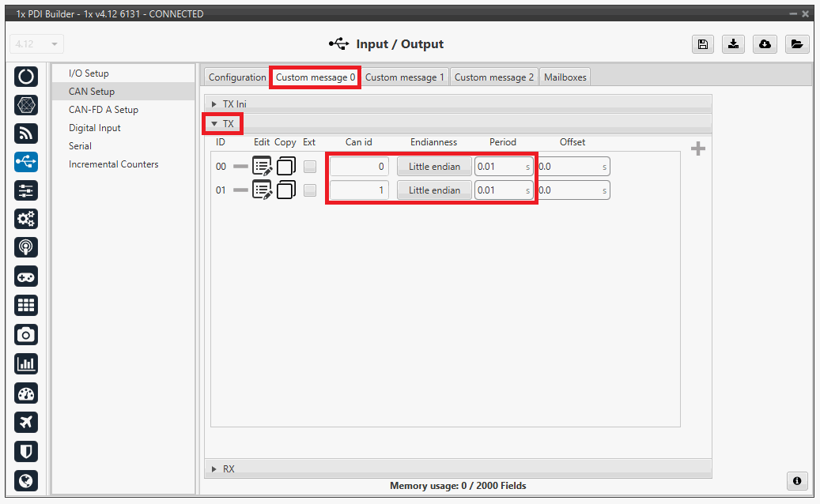Toggle Little endian button for message 00
820x504 pixels.
coord(434,167)
